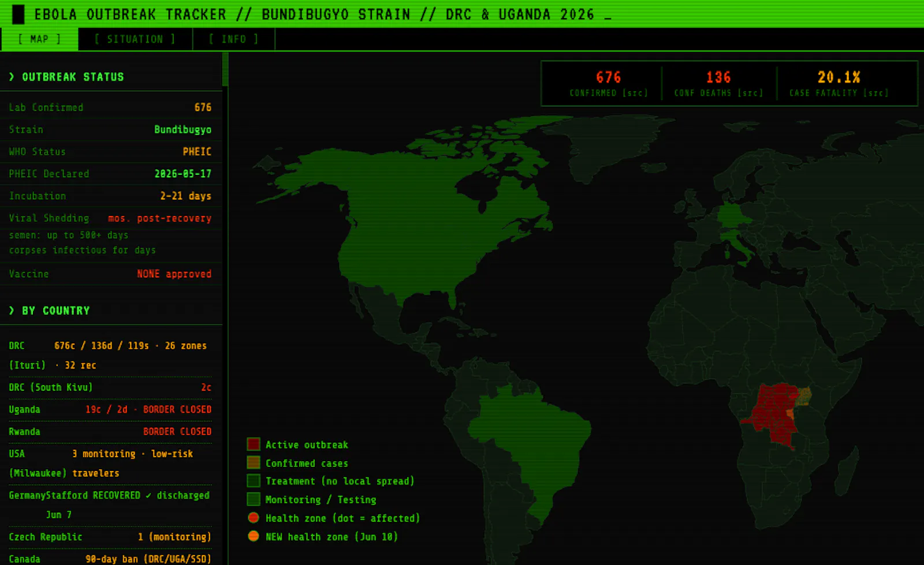
Task: Click the Rwanda BORDER CLOSED row
Action: click(110, 431)
